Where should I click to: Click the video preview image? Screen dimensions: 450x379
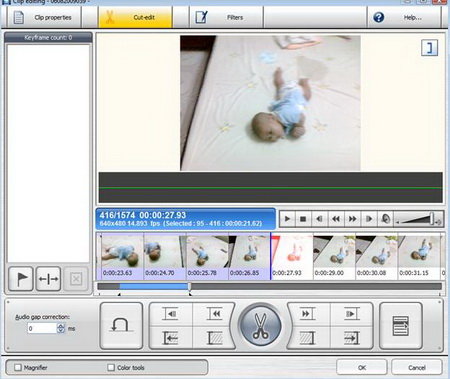270,103
